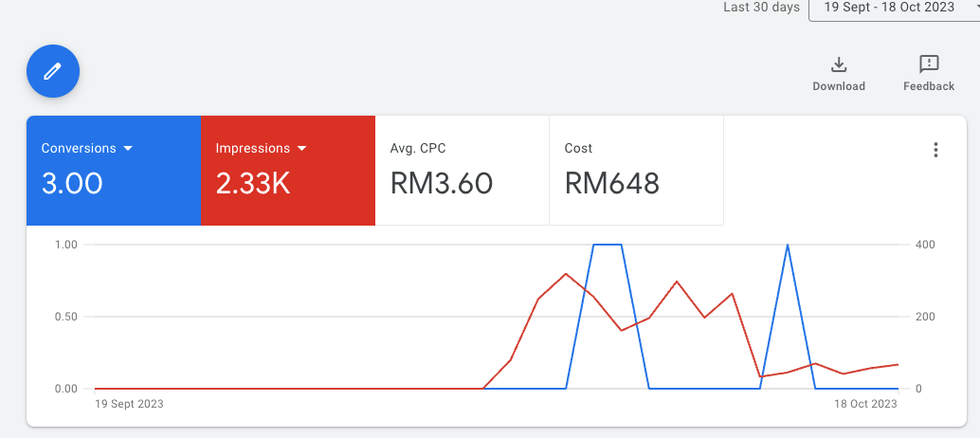980x438 pixels.
Task: Click the Download arrow icon
Action: (838, 64)
